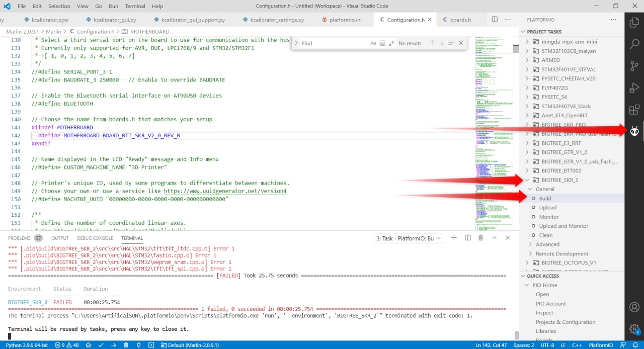Click the next match arrow in Find
Image resolution: width=644 pixels, height=349 pixels.
coord(442,43)
